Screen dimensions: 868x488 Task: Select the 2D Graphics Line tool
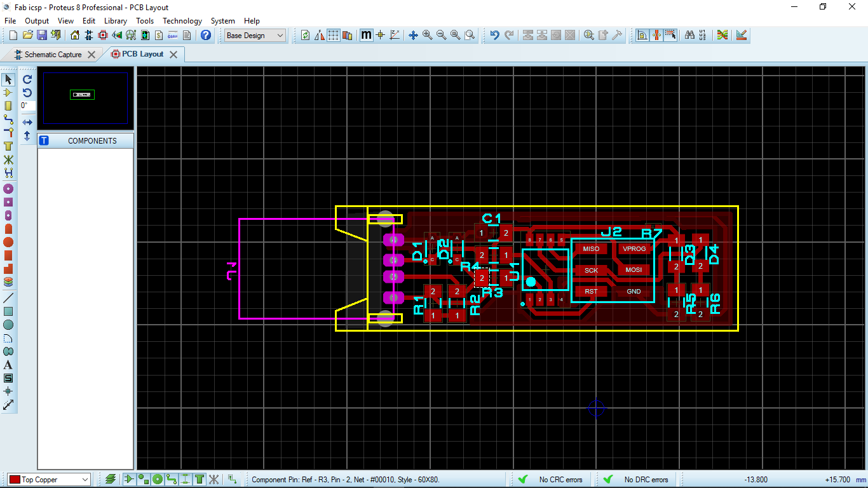point(8,298)
